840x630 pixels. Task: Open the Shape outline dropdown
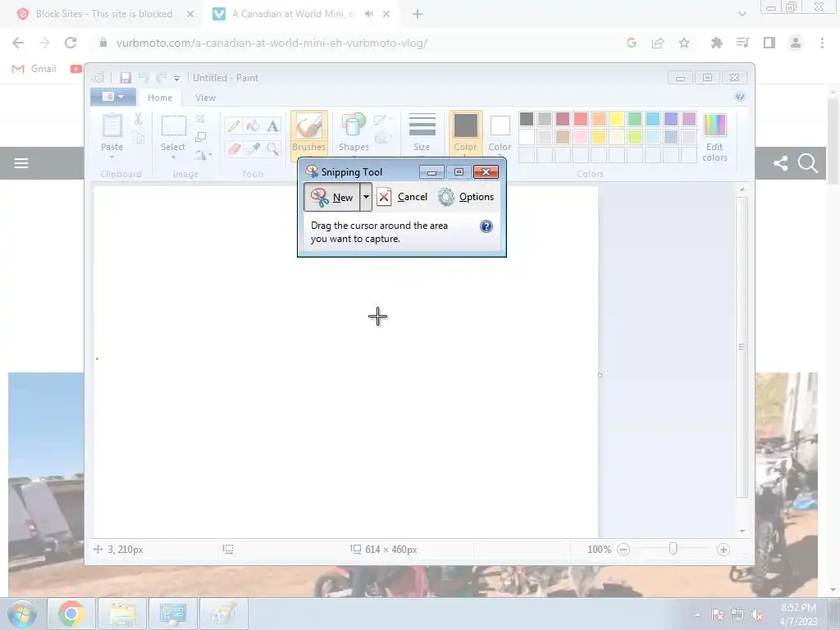[383, 120]
